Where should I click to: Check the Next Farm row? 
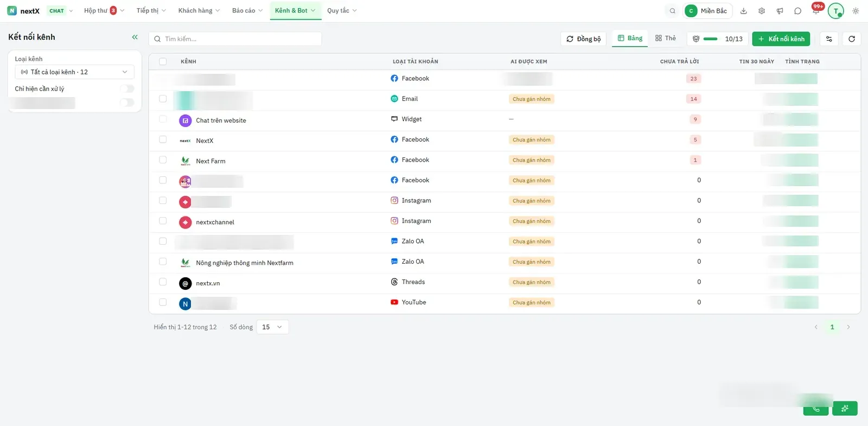(163, 160)
